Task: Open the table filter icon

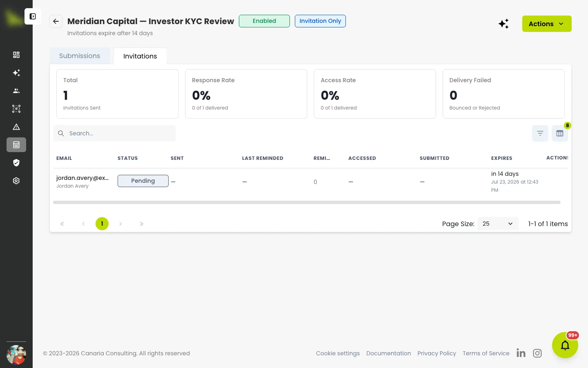Action: click(x=540, y=133)
